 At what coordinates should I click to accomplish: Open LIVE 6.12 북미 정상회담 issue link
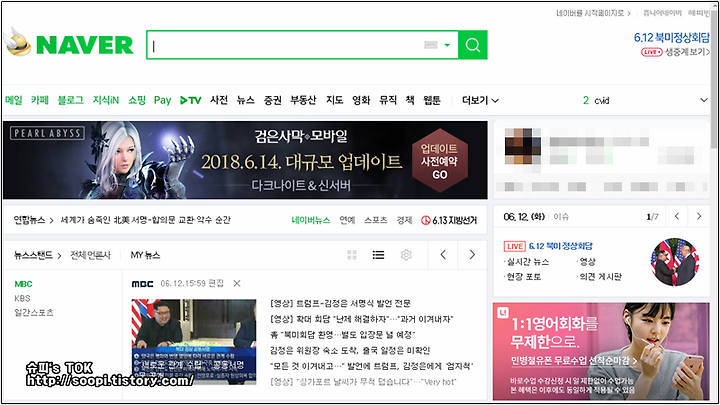tap(548, 246)
